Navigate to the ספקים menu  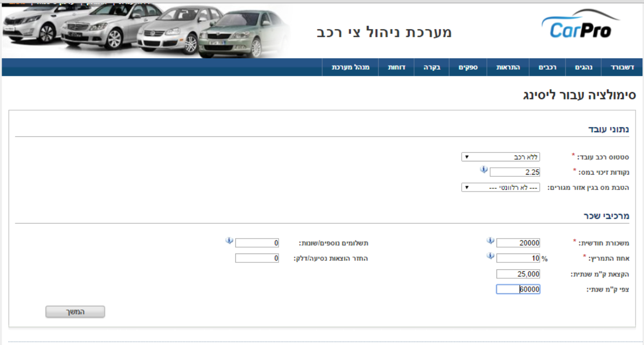(x=468, y=68)
